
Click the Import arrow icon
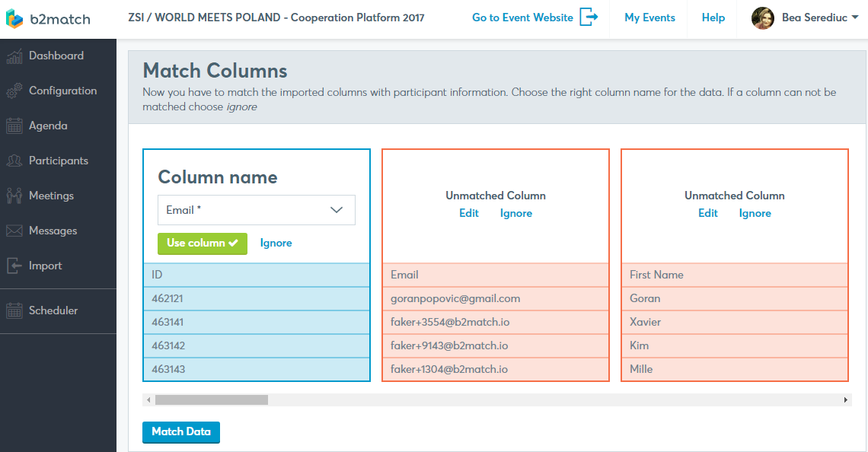14,266
